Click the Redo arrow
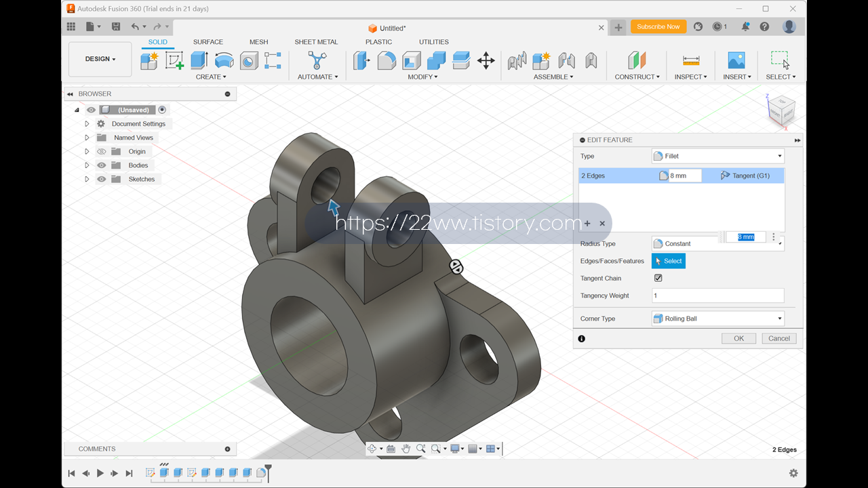The height and width of the screenshot is (488, 868). [157, 26]
